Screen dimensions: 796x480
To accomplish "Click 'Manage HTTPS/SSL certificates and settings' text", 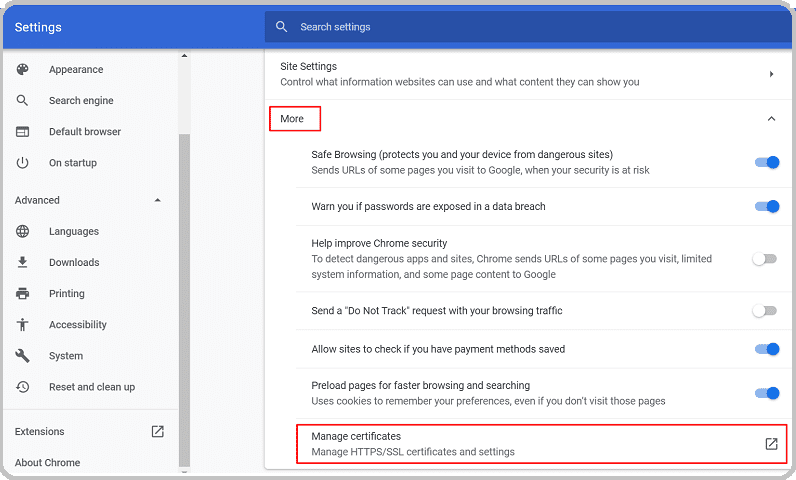I will pos(413,452).
